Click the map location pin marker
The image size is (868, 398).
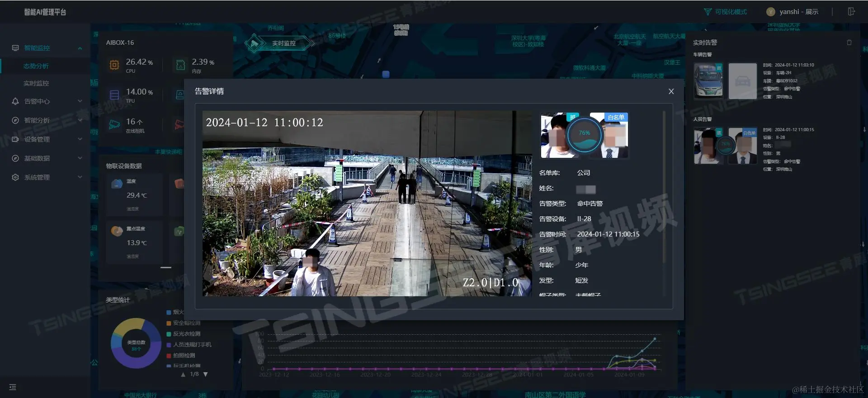[x=386, y=74]
